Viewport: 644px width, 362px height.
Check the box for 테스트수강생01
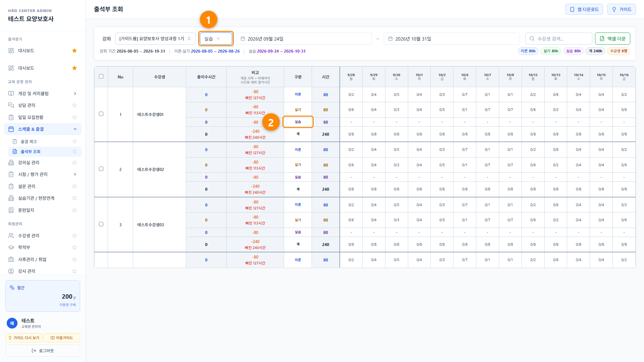(x=101, y=114)
